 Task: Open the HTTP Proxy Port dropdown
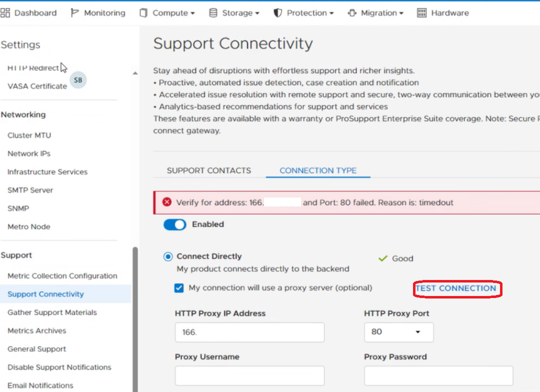(398, 332)
